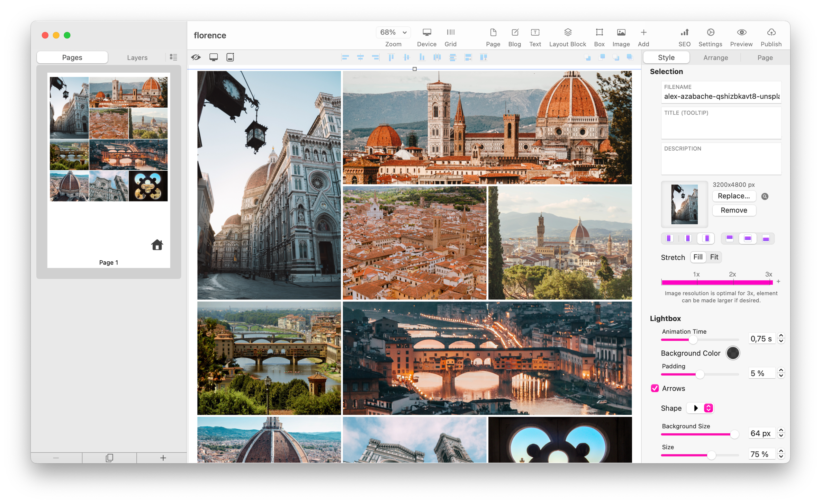
Task: Set image horizontal position to center
Action: coord(688,238)
